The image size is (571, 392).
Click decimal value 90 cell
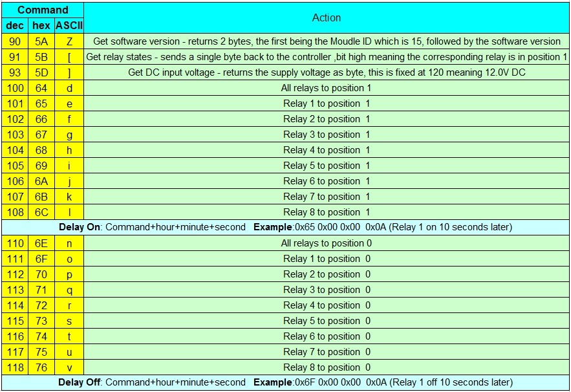(x=15, y=41)
